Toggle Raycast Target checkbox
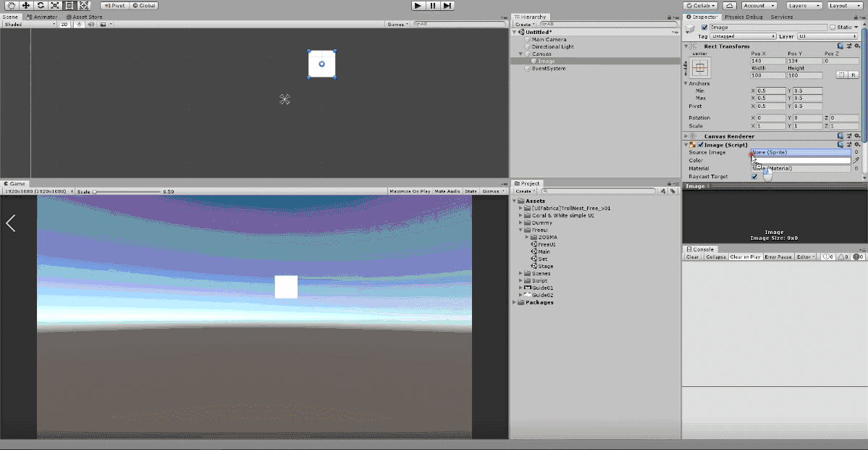868x450 pixels. pyautogui.click(x=754, y=176)
